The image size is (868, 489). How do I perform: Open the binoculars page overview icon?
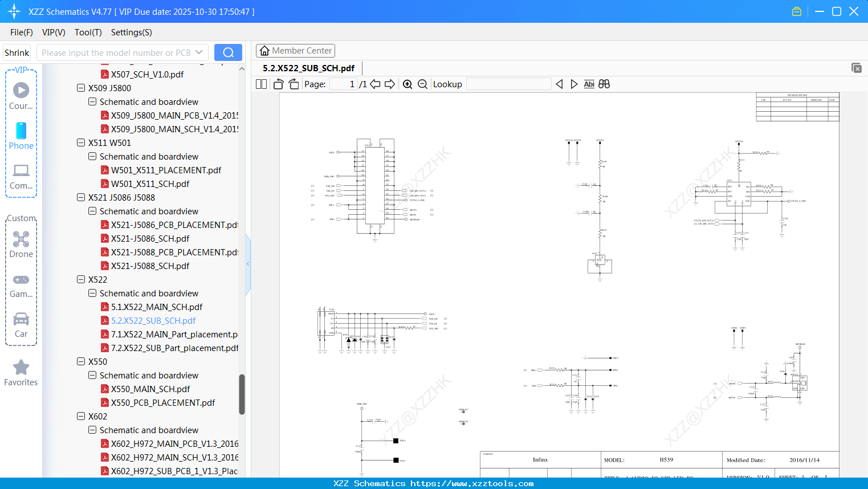pos(604,84)
